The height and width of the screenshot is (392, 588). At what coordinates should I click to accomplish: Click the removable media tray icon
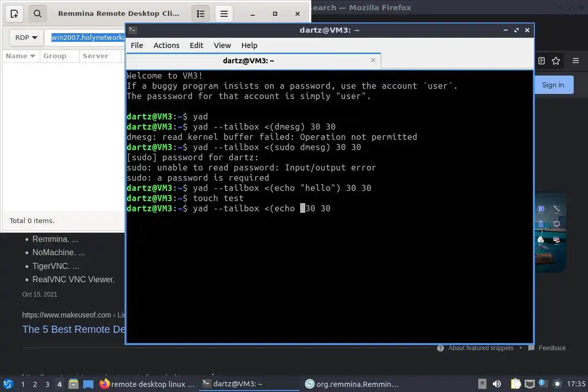pyautogui.click(x=482, y=384)
